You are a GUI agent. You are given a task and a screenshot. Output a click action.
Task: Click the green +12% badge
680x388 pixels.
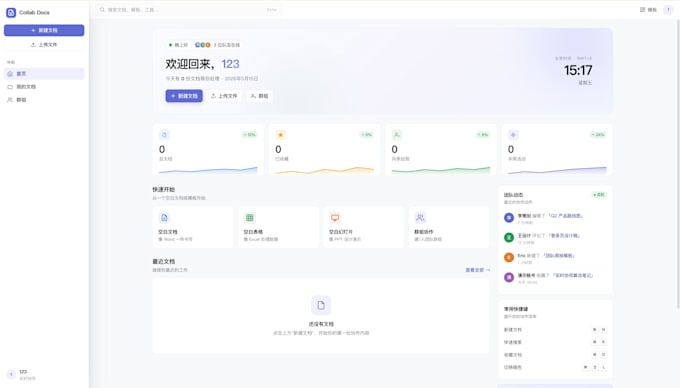tap(249, 135)
